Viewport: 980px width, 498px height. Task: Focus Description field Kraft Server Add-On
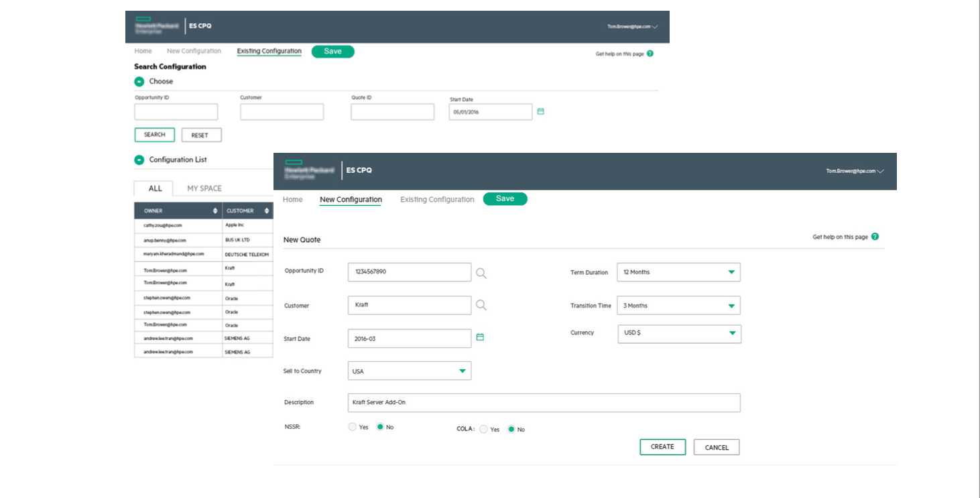tap(544, 402)
